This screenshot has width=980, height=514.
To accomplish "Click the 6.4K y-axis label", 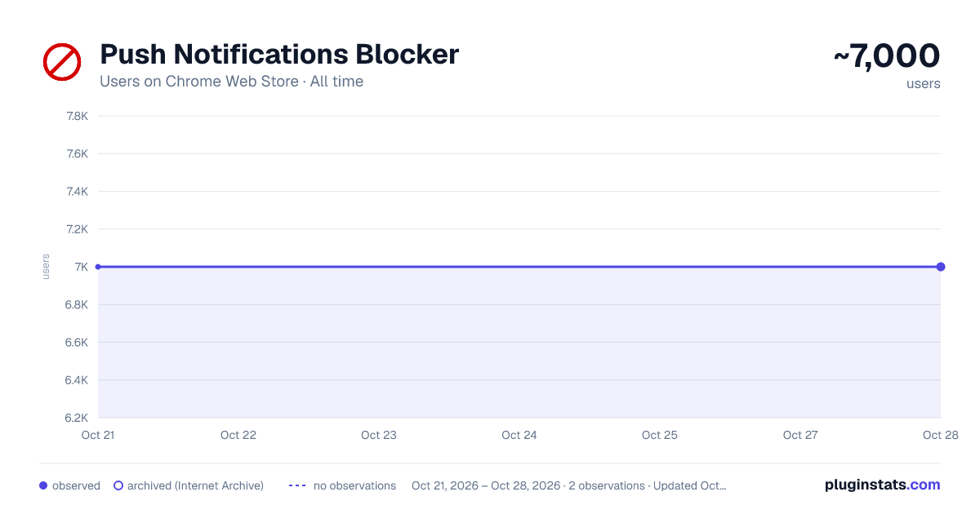I will (77, 380).
